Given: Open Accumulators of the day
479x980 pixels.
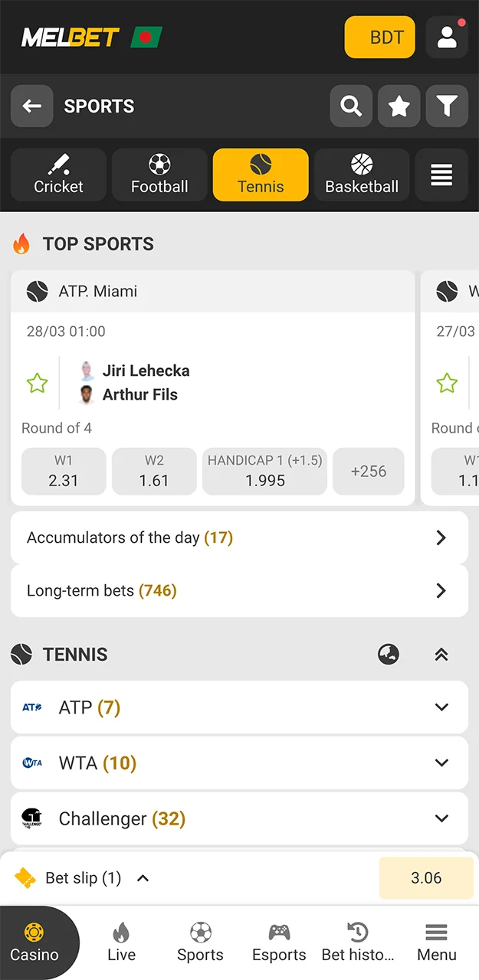Looking at the screenshot, I should (x=239, y=537).
